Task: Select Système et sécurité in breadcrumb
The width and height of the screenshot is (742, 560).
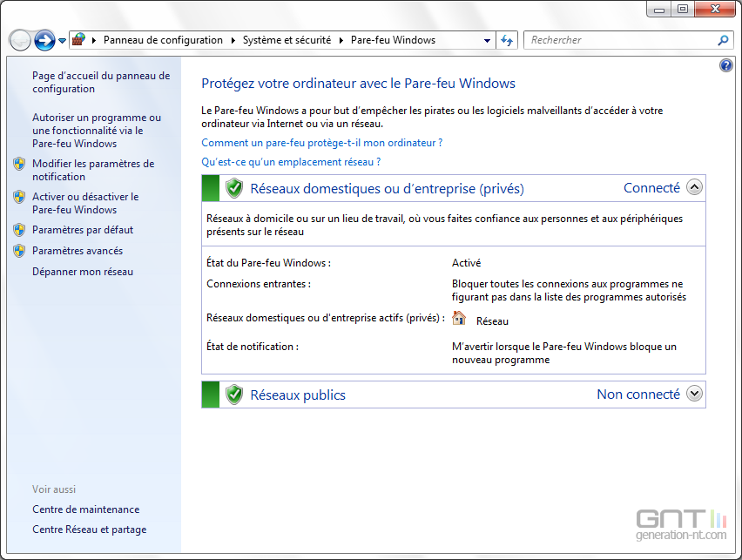Action: tap(287, 40)
